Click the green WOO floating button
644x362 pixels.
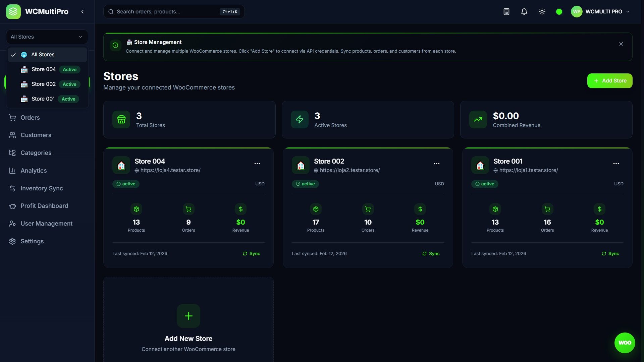(x=625, y=343)
